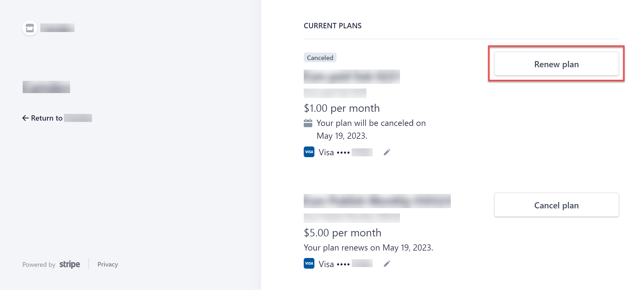The width and height of the screenshot is (644, 290).
Task: Click the Powered by text in footer
Action: pyautogui.click(x=39, y=265)
